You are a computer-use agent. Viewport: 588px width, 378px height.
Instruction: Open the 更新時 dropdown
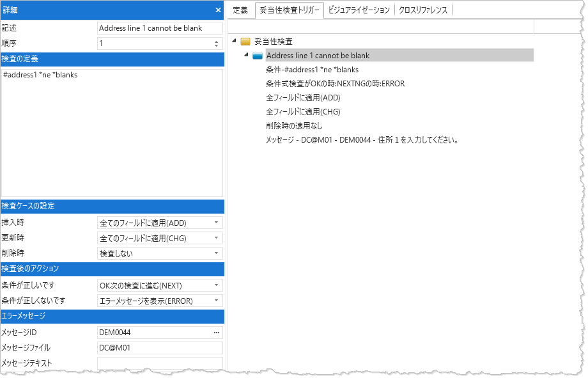pos(216,238)
